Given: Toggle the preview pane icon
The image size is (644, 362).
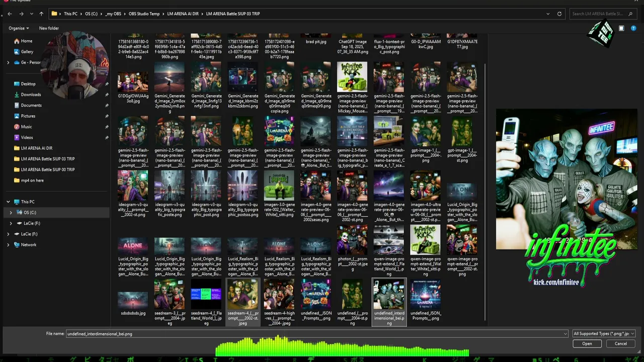Looking at the screenshot, I should coord(621,28).
